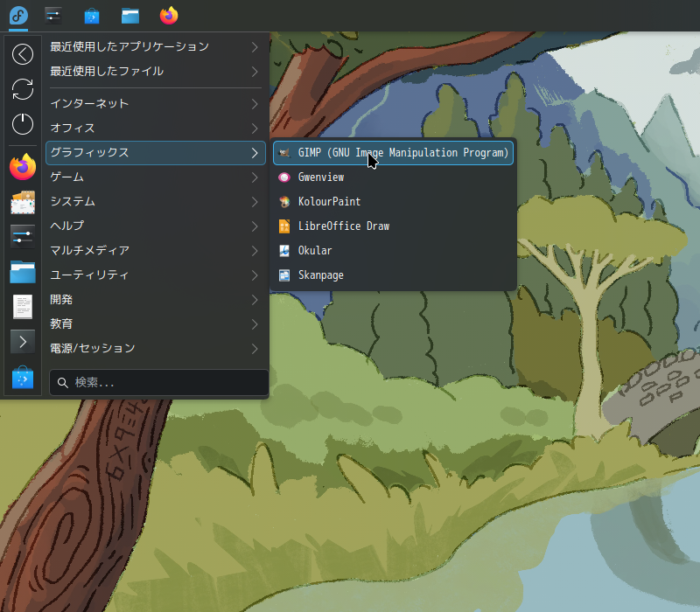
Task: Open file manager favorite in sidebar
Action: pos(23,272)
